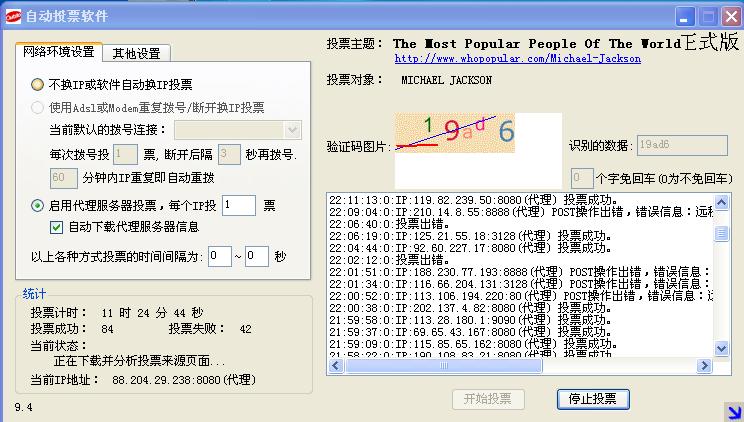The width and height of the screenshot is (744, 422).
Task: Click the 投票失败 count 42
Action: (245, 329)
